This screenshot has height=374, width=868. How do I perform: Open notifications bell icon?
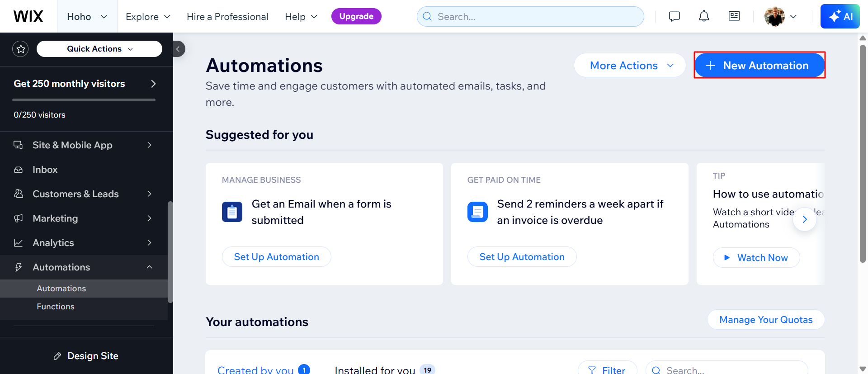point(704,16)
